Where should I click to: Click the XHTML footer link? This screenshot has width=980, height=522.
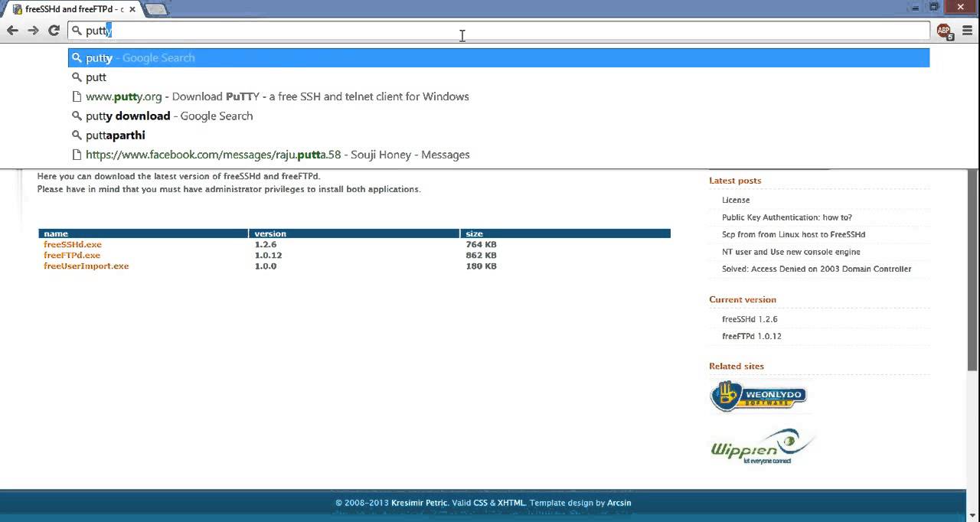[511, 503]
